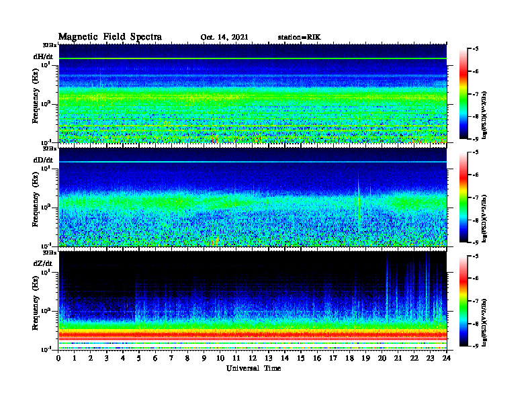Click hour tick label "14" on time axis
Viewport: 532px width, 411px height.
(x=285, y=358)
